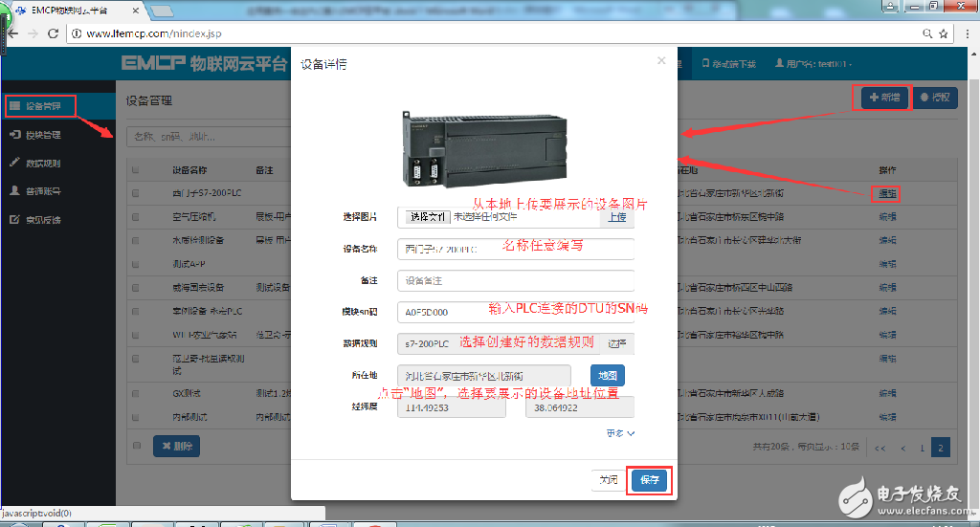Bookmark the page with the star icon
Screen dimensions: 980x527
[943, 33]
